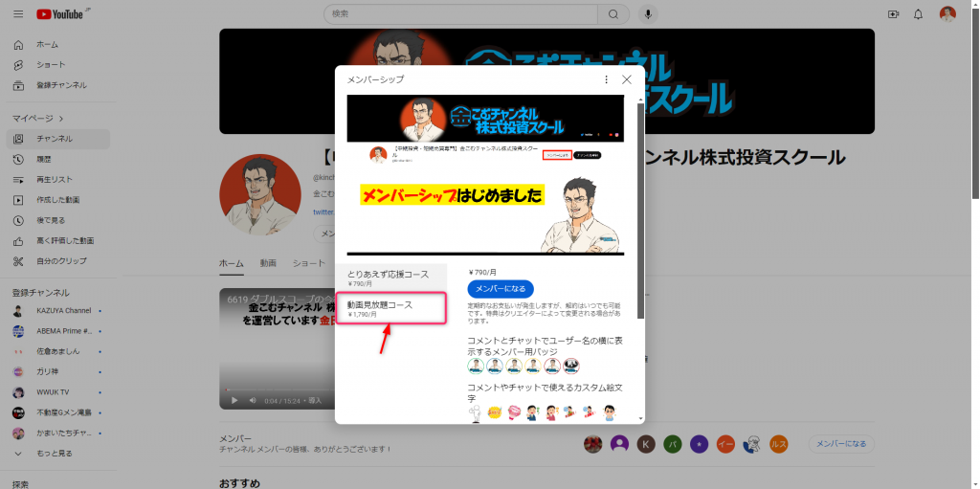This screenshot has height=489, width=980.
Task: Click the member avatar labeled イー
Action: point(725,444)
